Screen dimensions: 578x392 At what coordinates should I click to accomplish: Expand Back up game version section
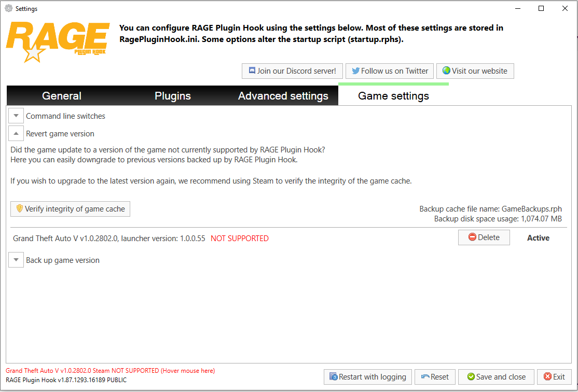[x=16, y=260]
